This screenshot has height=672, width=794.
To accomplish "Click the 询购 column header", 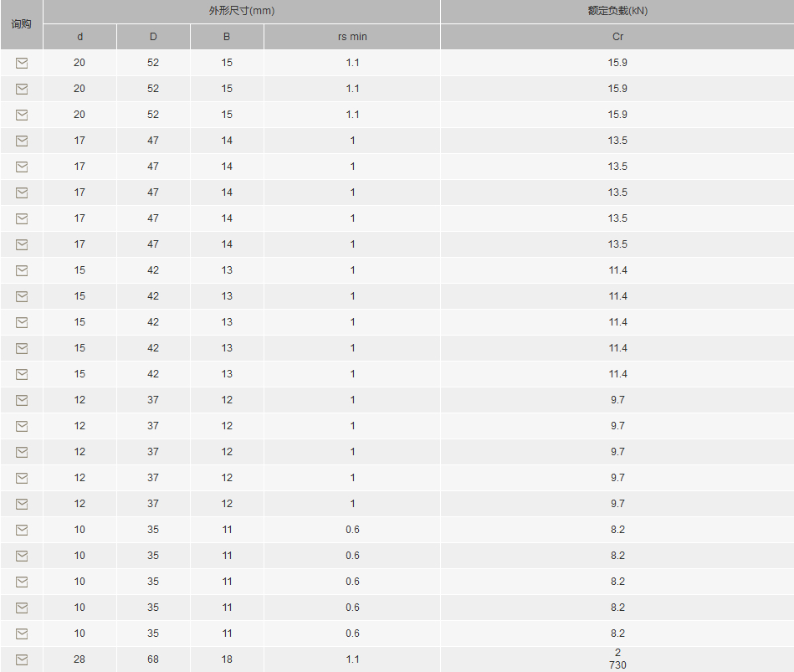I will (21, 24).
